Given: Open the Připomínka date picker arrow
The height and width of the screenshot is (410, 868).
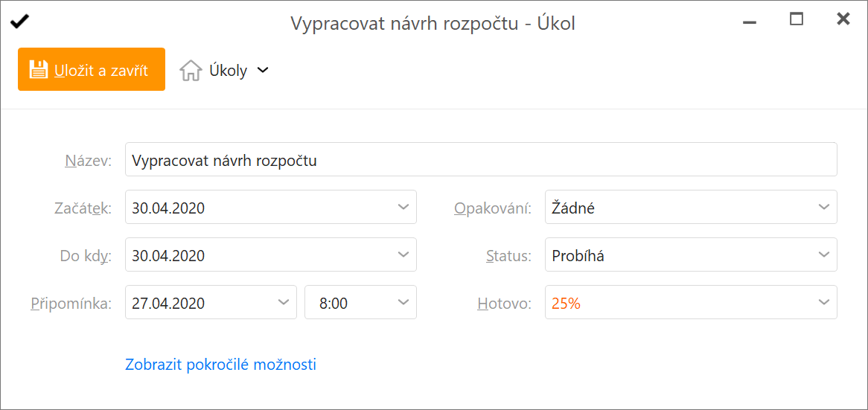Looking at the screenshot, I should pyautogui.click(x=284, y=302).
